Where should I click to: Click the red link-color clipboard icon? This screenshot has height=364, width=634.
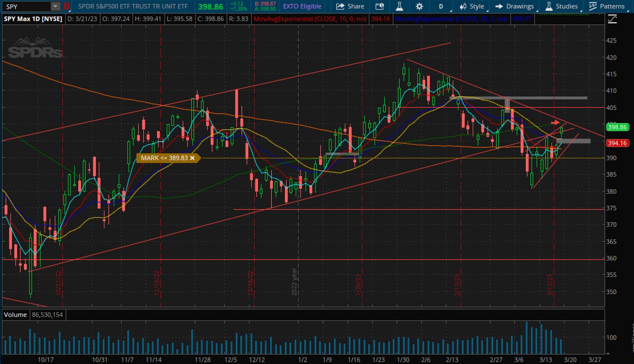pyautogui.click(x=66, y=6)
